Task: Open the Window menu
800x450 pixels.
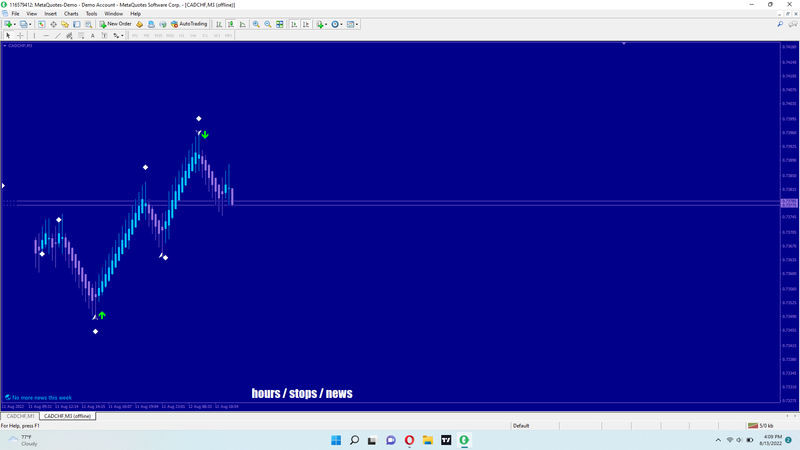Action: tap(113, 14)
